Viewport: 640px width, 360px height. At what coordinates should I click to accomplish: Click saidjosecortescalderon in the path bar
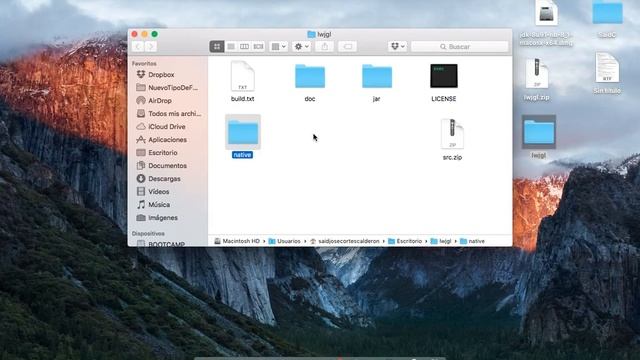tap(344, 241)
